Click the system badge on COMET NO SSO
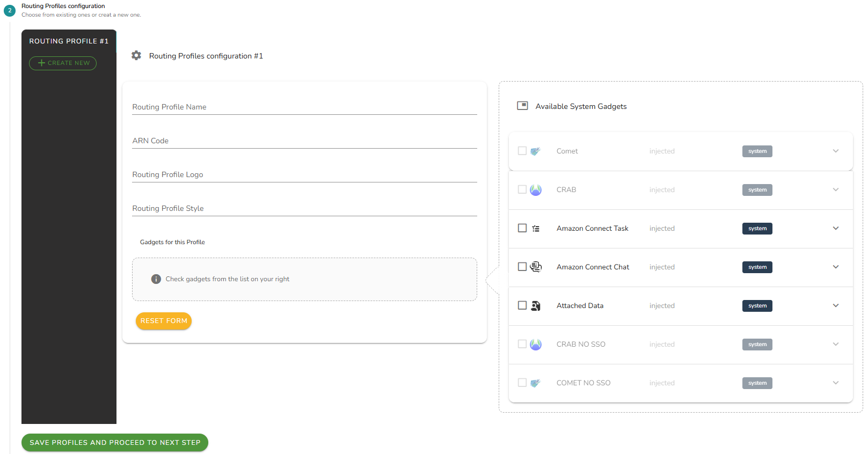Image resolution: width=868 pixels, height=454 pixels. click(757, 383)
